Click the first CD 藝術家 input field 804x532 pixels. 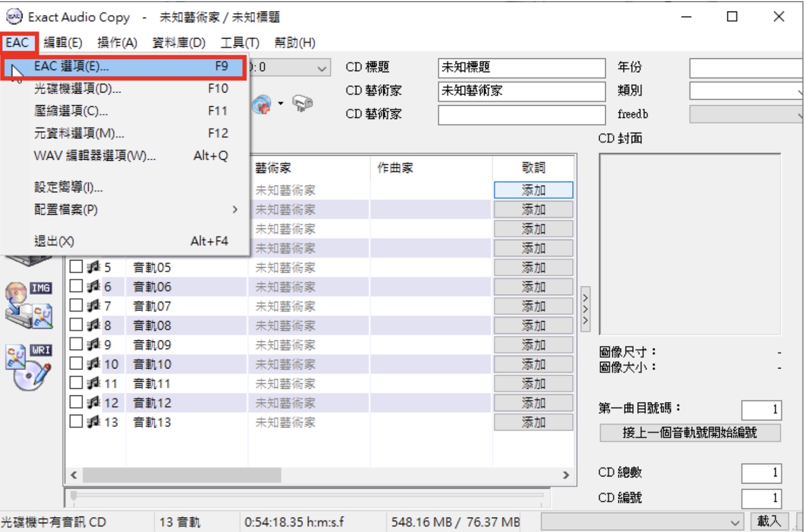pyautogui.click(x=521, y=91)
